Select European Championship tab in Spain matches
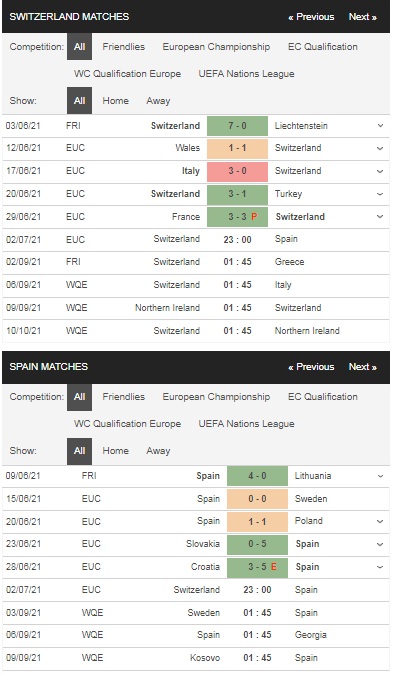Image resolution: width=393 pixels, height=673 pixels. 216,397
